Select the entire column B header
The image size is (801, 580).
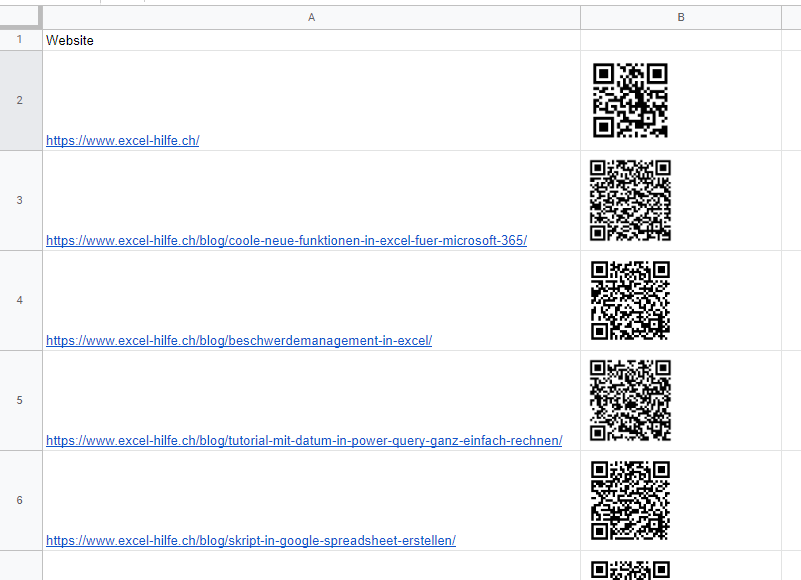(x=681, y=17)
